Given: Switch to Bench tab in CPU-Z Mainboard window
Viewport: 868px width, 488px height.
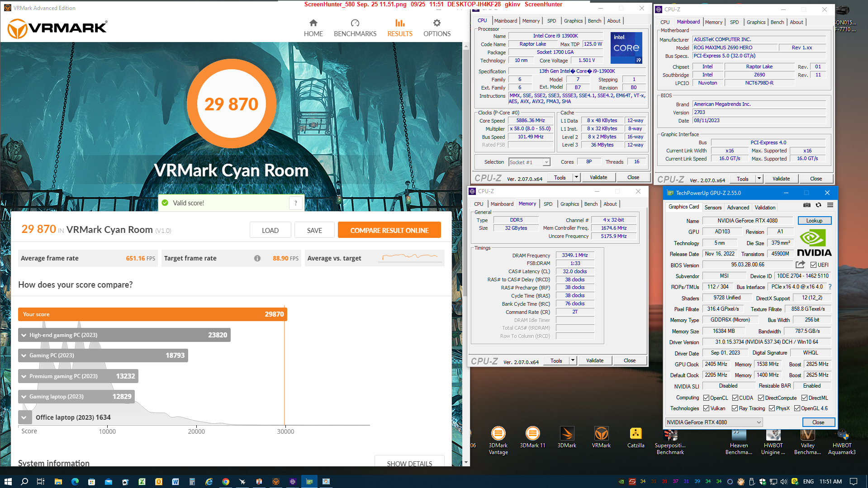Looking at the screenshot, I should point(777,22).
